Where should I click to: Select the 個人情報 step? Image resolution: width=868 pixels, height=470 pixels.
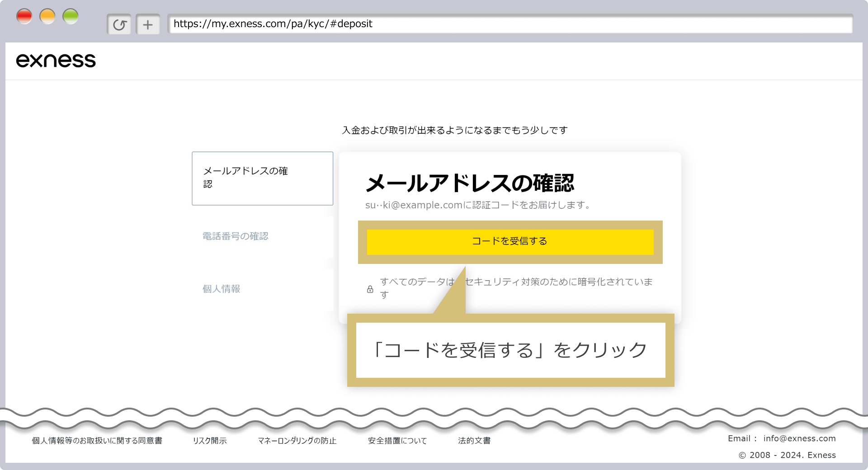pos(221,289)
